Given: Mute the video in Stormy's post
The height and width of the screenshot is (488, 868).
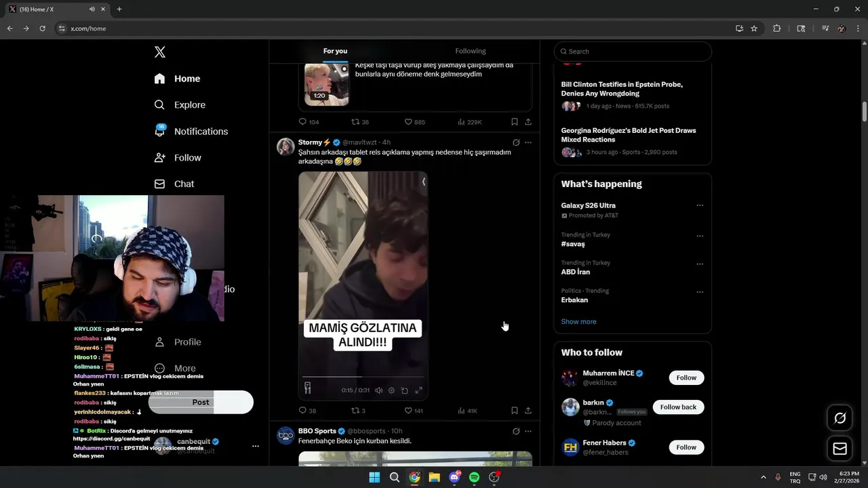Looking at the screenshot, I should pos(378,390).
